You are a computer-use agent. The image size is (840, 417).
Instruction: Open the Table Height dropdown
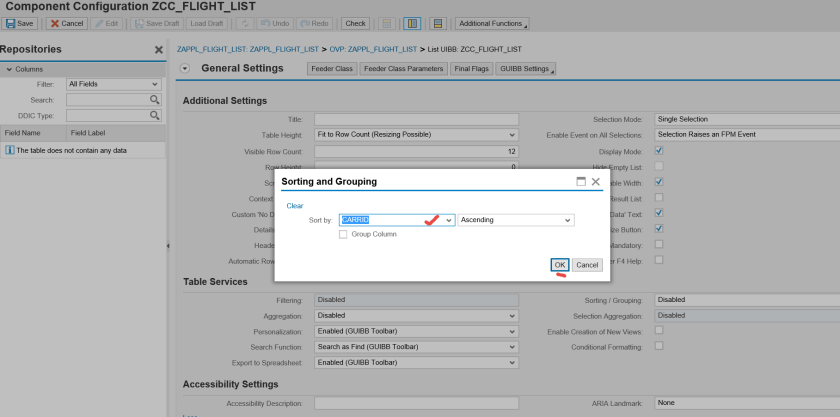512,135
